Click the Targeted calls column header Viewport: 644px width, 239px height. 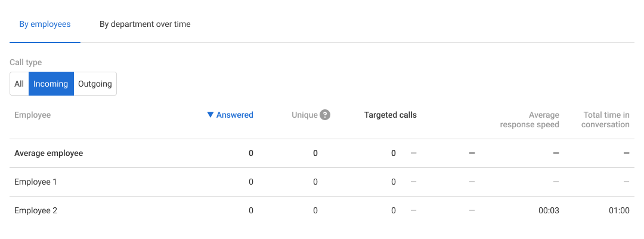click(390, 115)
